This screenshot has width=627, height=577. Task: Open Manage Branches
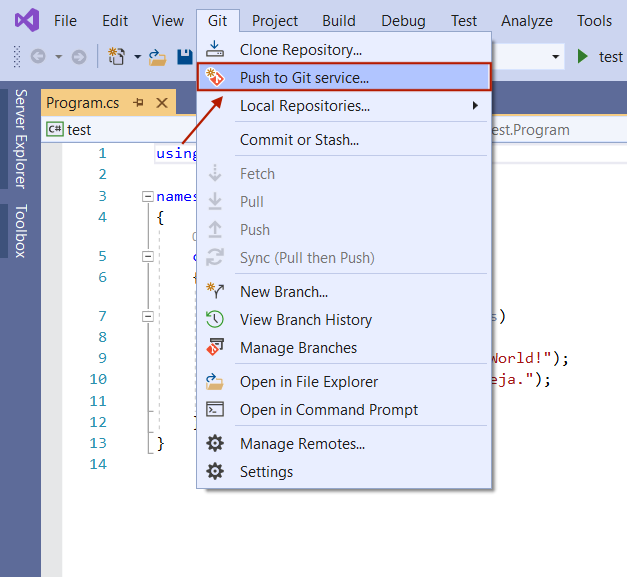point(298,348)
